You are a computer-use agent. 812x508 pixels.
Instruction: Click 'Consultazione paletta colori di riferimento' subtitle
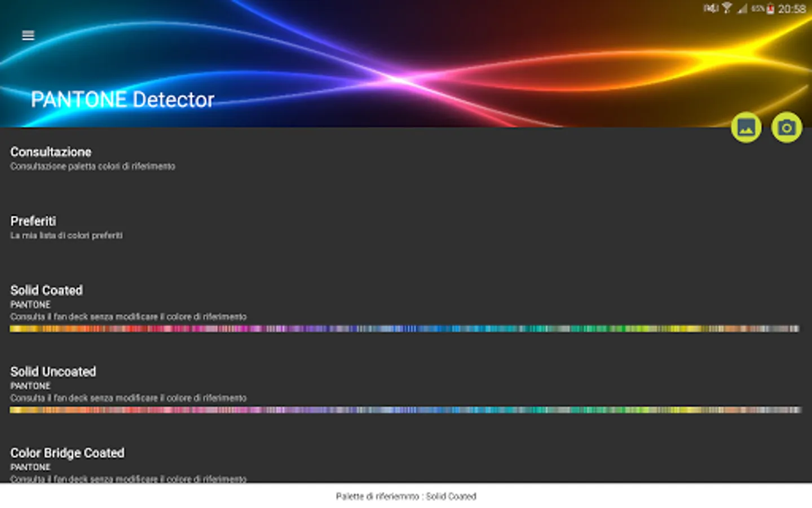click(92, 167)
